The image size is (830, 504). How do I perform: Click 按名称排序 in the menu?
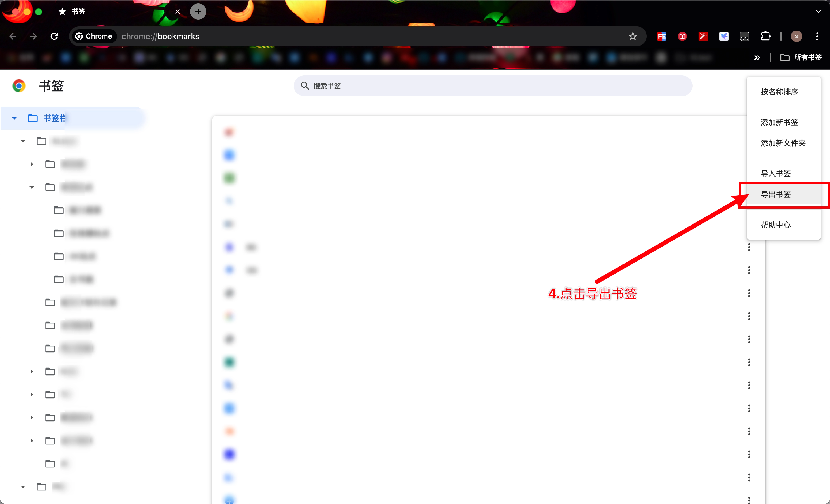point(779,92)
